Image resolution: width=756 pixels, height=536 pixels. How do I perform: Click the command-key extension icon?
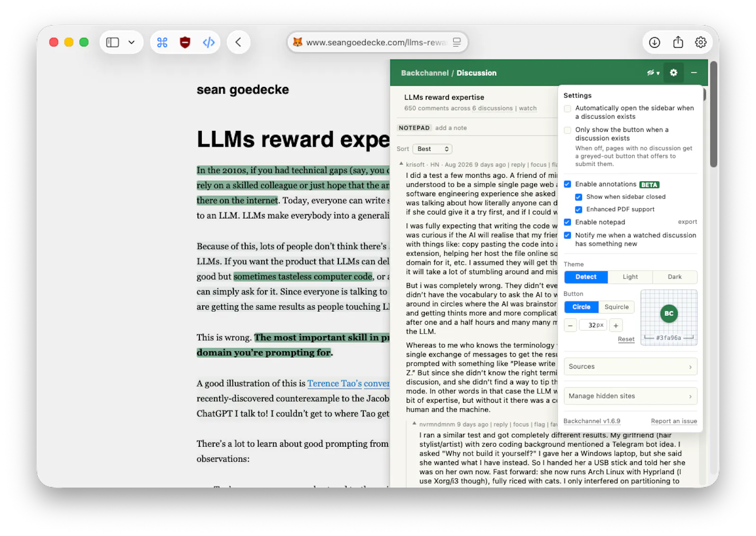pyautogui.click(x=162, y=43)
